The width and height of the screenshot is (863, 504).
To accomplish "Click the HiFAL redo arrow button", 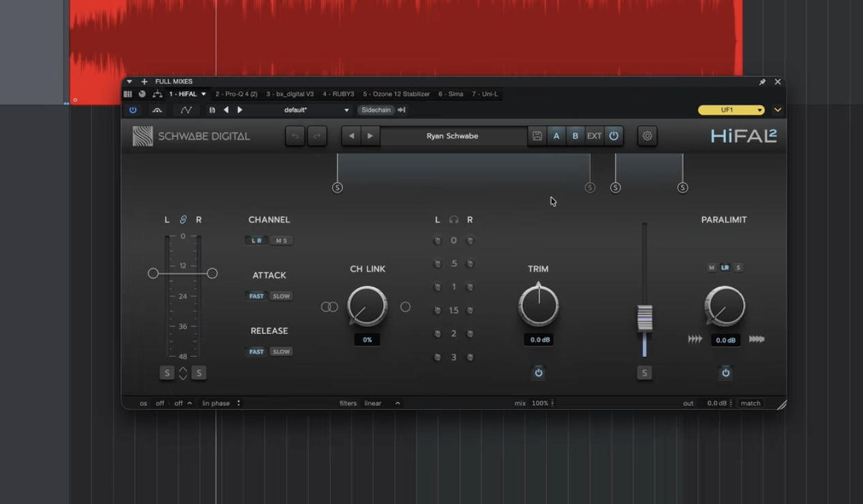I will point(317,136).
